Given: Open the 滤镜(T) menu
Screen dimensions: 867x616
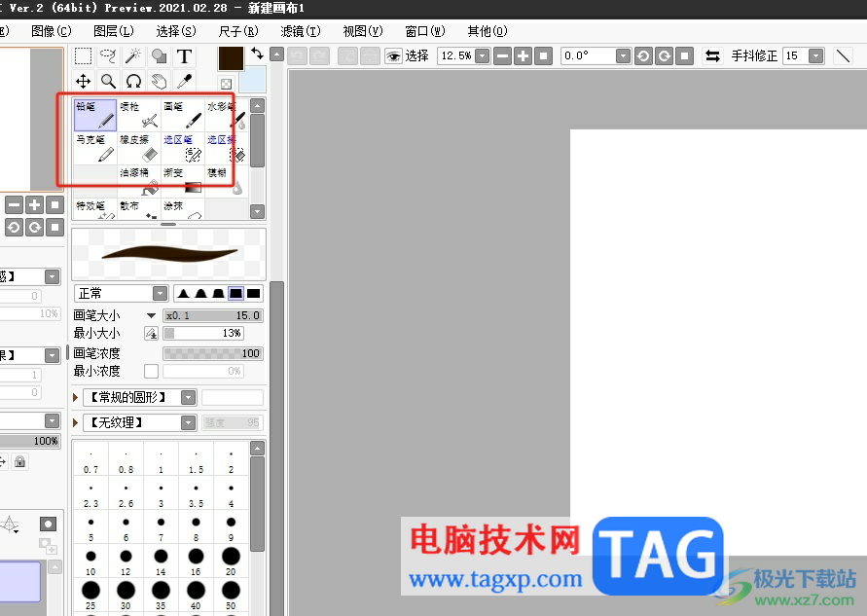Looking at the screenshot, I should 301,31.
